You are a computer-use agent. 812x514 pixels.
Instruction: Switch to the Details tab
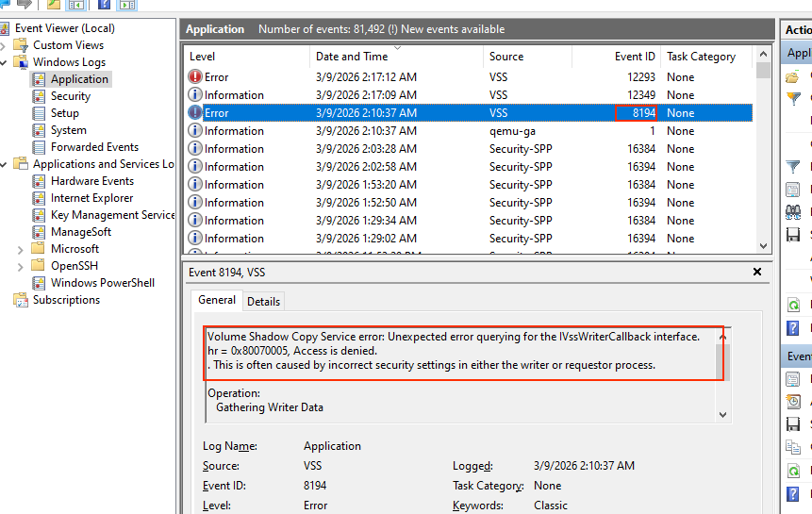click(263, 302)
